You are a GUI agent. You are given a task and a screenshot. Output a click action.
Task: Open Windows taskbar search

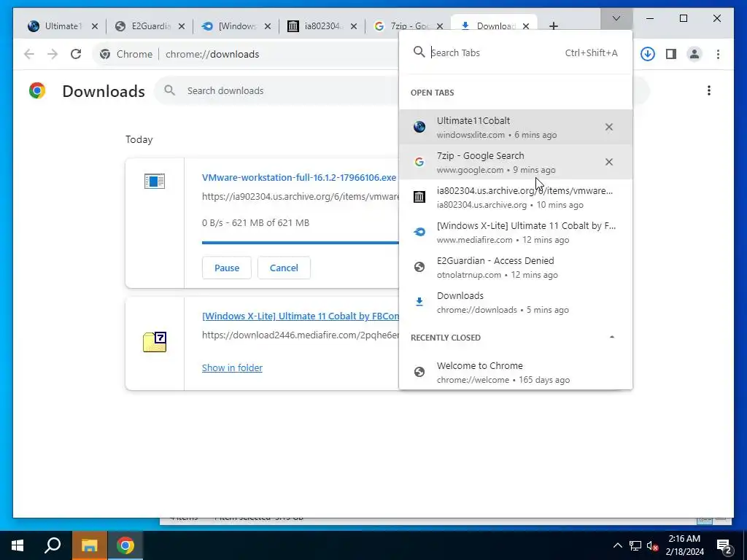click(x=53, y=545)
